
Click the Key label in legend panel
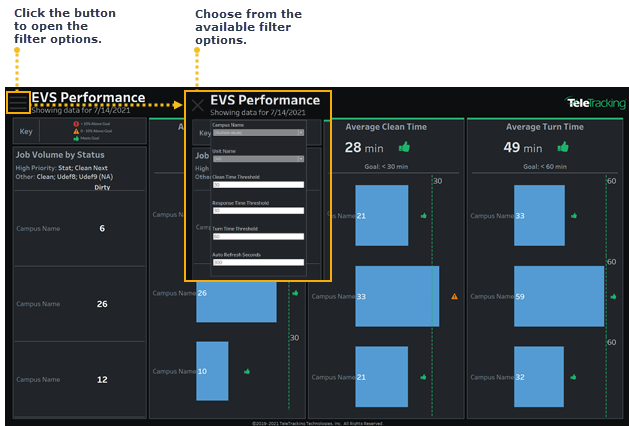click(x=26, y=132)
